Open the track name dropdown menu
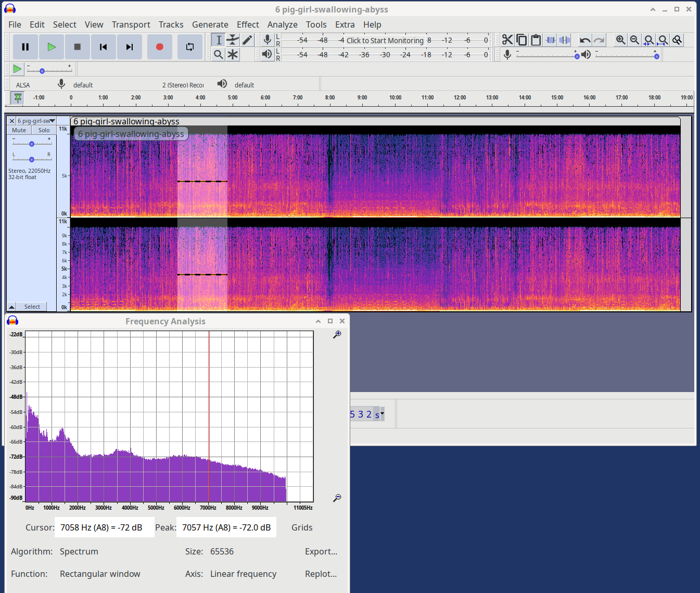 point(36,121)
